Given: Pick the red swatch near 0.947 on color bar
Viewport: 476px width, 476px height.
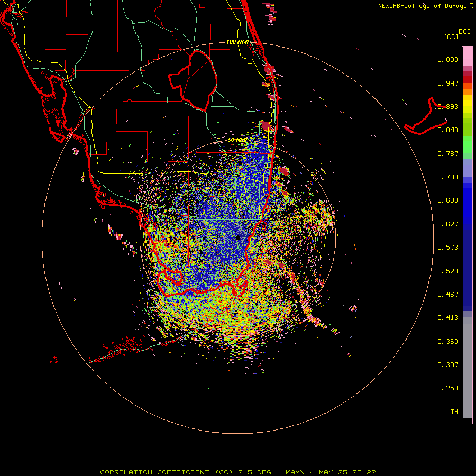Looking at the screenshot, I should coord(467,79).
